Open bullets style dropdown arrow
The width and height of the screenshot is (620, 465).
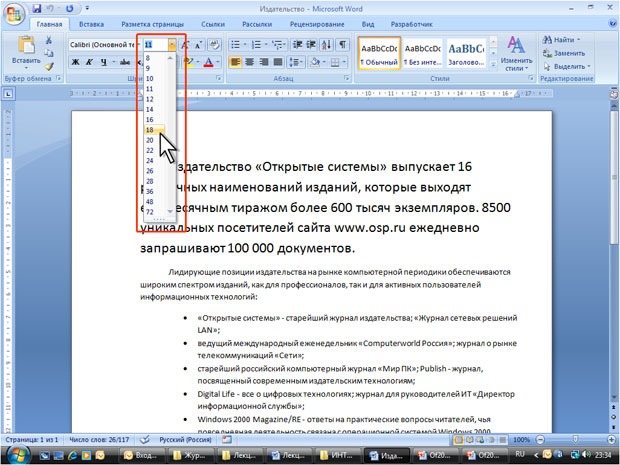click(245, 45)
